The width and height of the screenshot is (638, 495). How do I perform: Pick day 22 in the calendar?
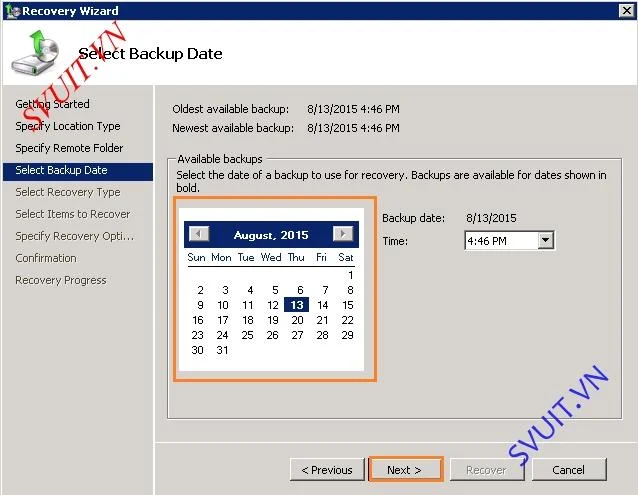tap(347, 320)
